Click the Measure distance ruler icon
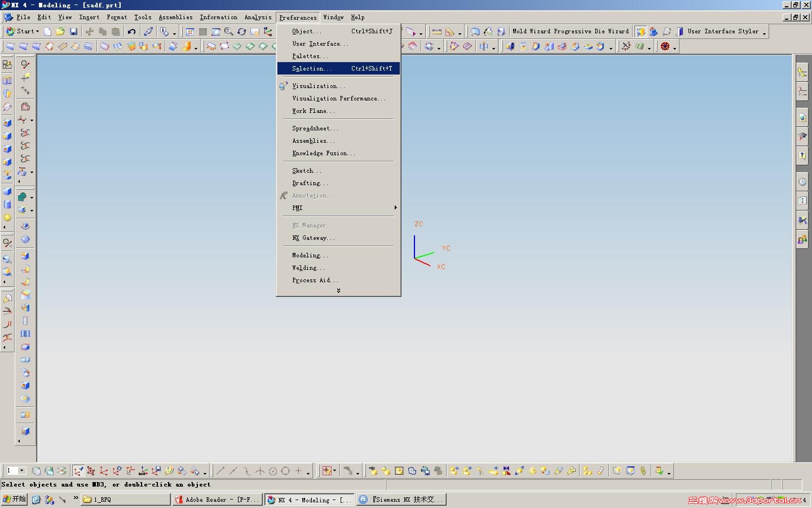Screen dimensions: 812x508 click(436, 32)
